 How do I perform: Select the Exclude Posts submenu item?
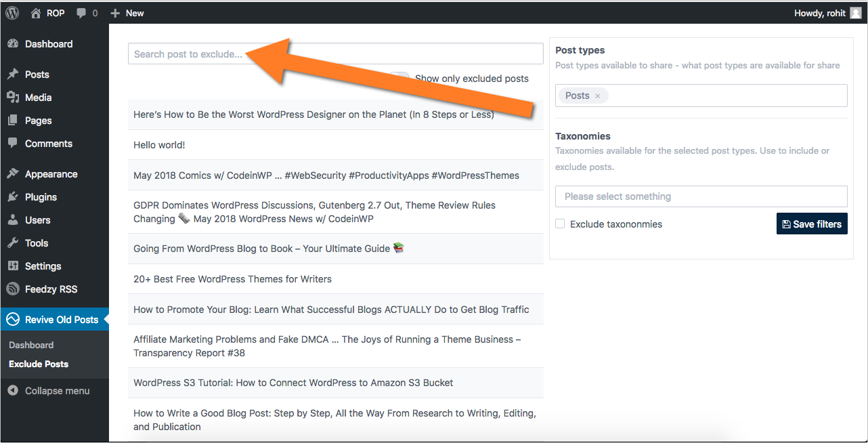[39, 364]
